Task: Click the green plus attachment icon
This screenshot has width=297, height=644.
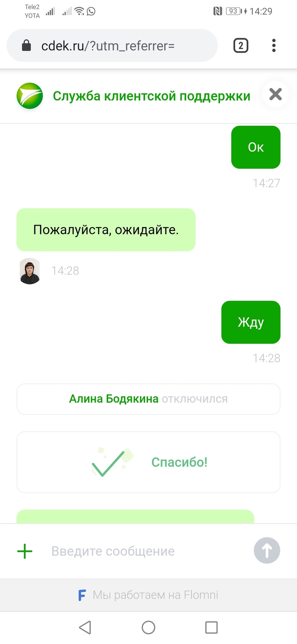Action: [25, 551]
